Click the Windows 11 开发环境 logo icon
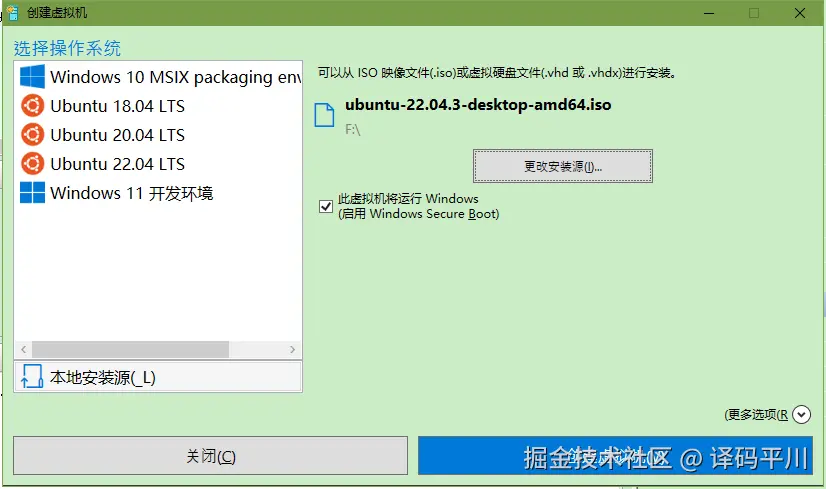Image resolution: width=826 pixels, height=489 pixels. (32, 192)
